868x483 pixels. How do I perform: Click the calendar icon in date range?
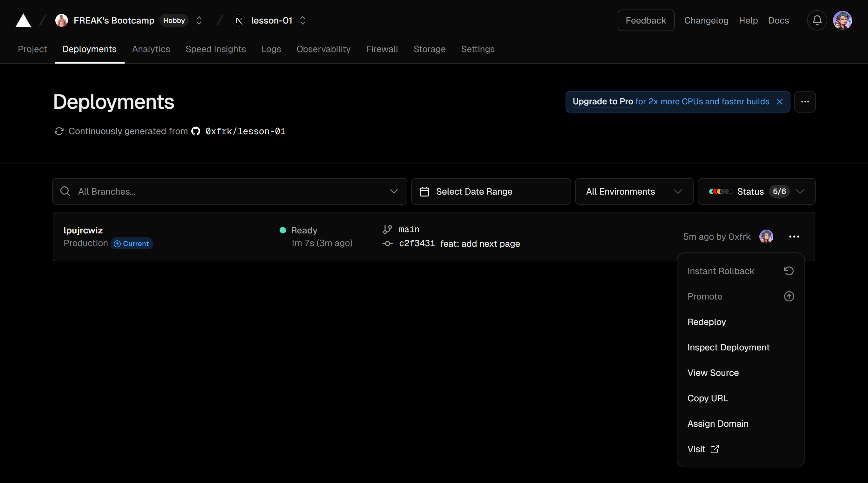click(x=424, y=192)
